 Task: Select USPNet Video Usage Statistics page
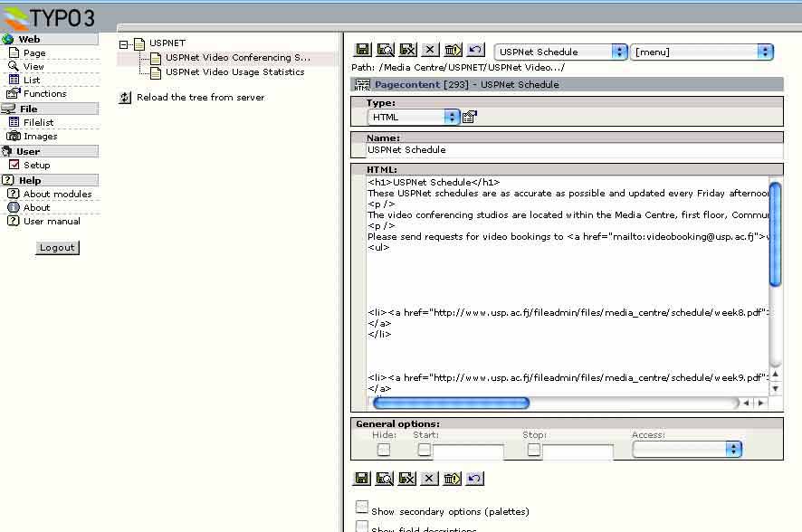[x=234, y=72]
